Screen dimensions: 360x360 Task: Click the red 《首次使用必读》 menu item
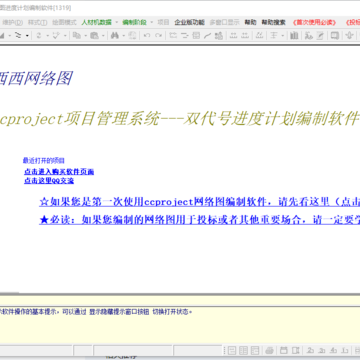[314, 22]
